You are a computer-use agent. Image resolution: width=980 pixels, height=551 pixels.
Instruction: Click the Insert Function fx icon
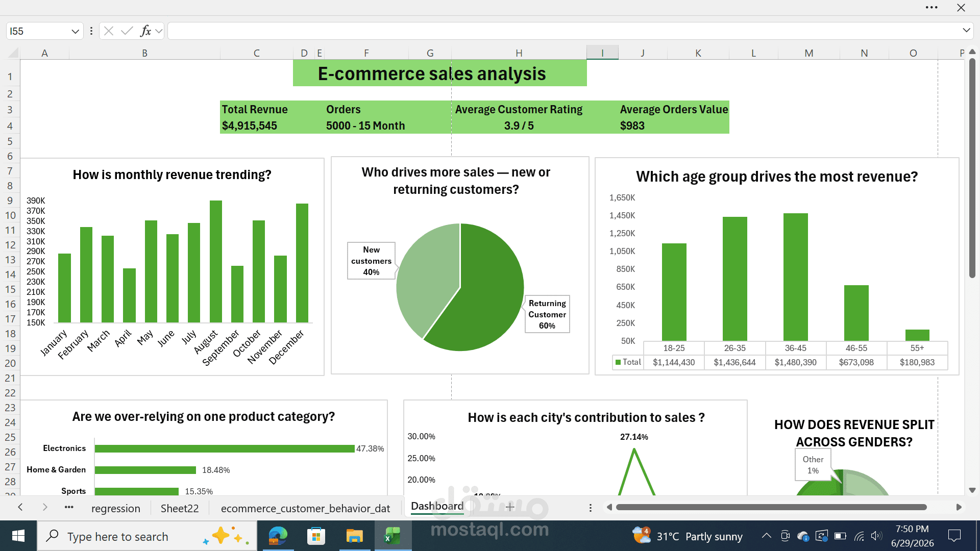(145, 31)
